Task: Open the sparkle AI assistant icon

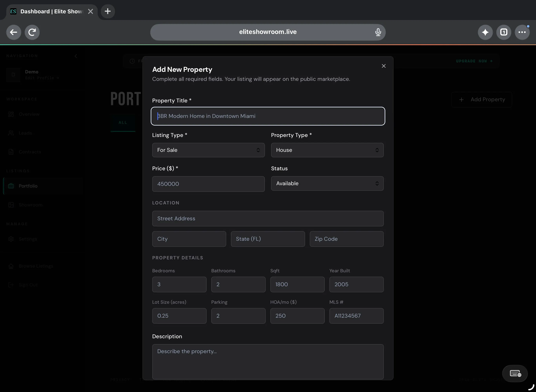Action: [x=485, y=32]
